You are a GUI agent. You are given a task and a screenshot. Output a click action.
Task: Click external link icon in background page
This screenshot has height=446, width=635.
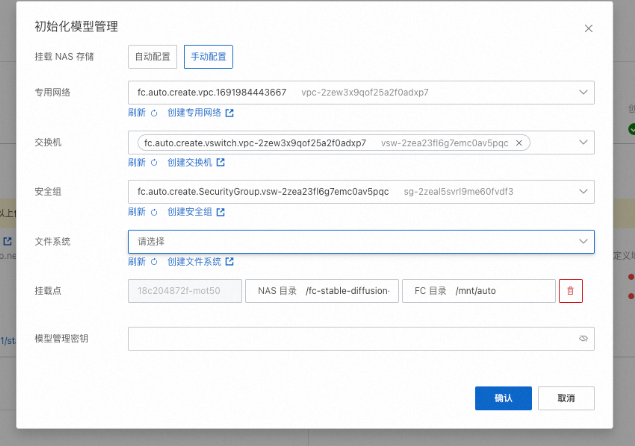tap(8, 241)
